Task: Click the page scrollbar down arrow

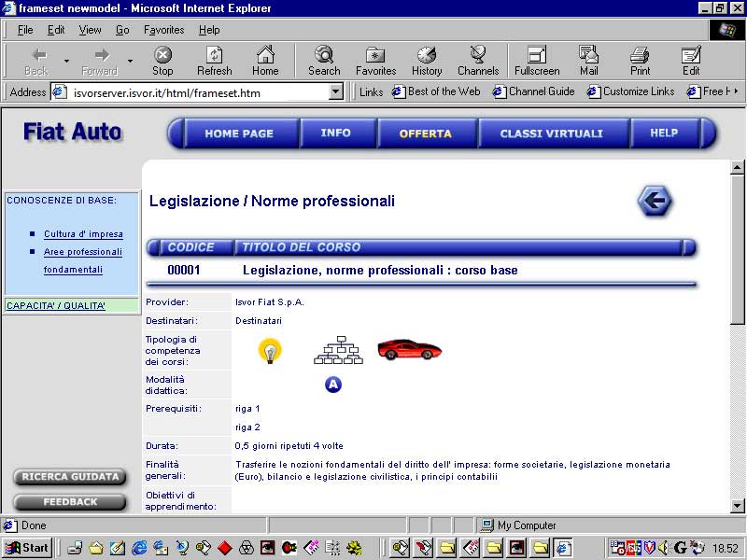Action: pos(737,506)
